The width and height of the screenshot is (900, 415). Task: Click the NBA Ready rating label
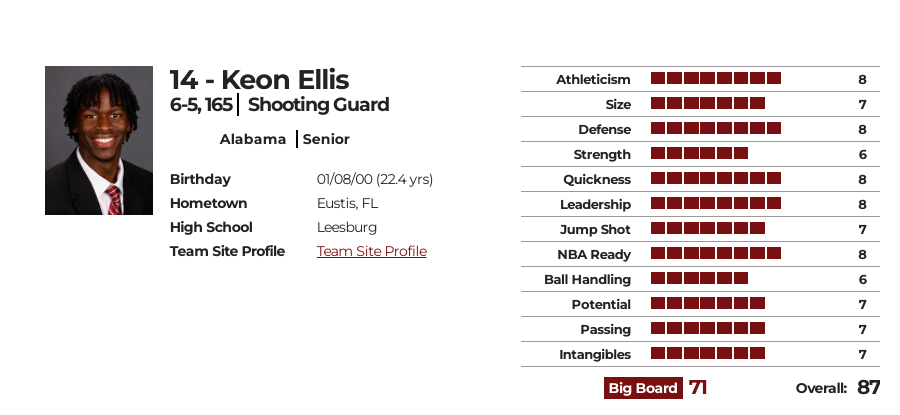pos(594,254)
